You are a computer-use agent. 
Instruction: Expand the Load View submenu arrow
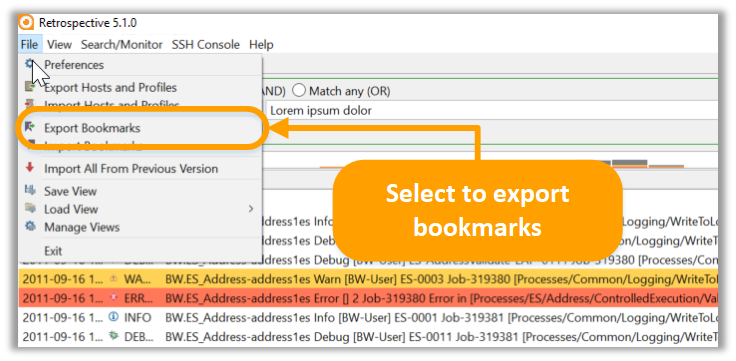(x=251, y=209)
